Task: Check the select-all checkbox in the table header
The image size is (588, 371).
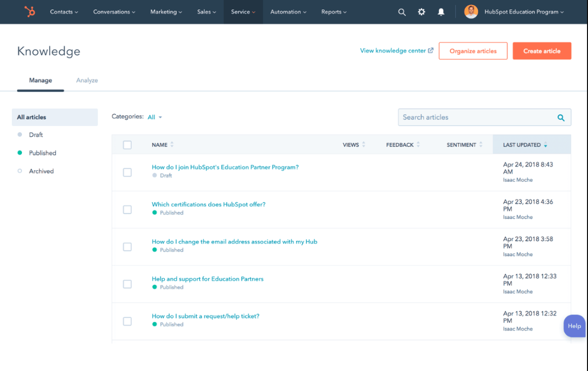Action: point(127,144)
